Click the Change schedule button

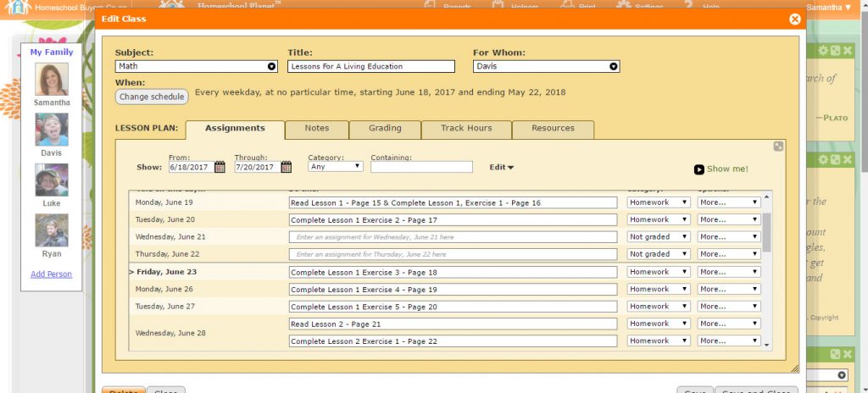(152, 97)
